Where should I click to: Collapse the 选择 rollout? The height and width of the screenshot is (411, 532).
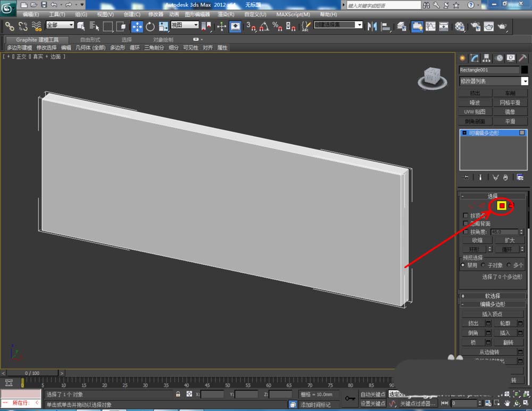492,196
